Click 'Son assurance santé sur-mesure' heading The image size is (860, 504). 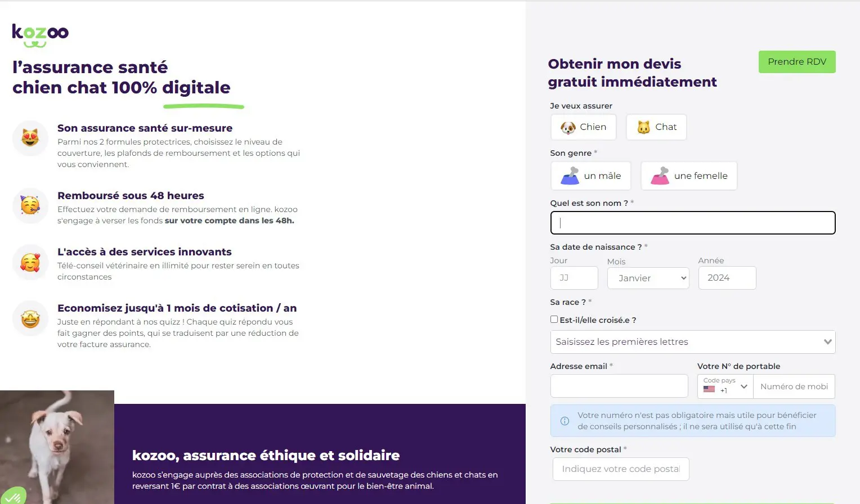coord(145,128)
